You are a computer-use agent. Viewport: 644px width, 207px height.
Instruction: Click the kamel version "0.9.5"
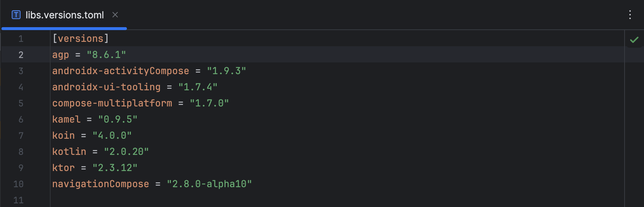[x=118, y=119]
